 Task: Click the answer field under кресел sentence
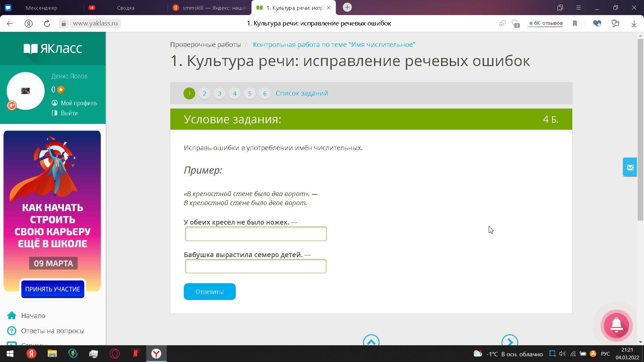pyautogui.click(x=256, y=234)
